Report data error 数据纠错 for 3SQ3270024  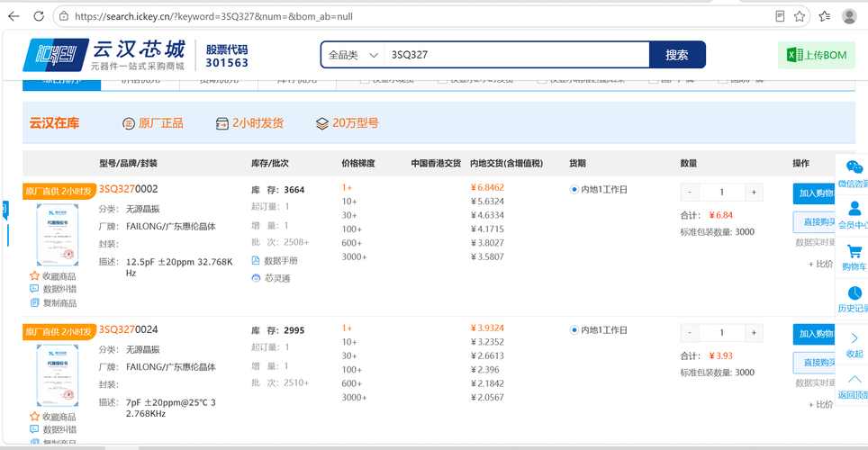click(53, 429)
